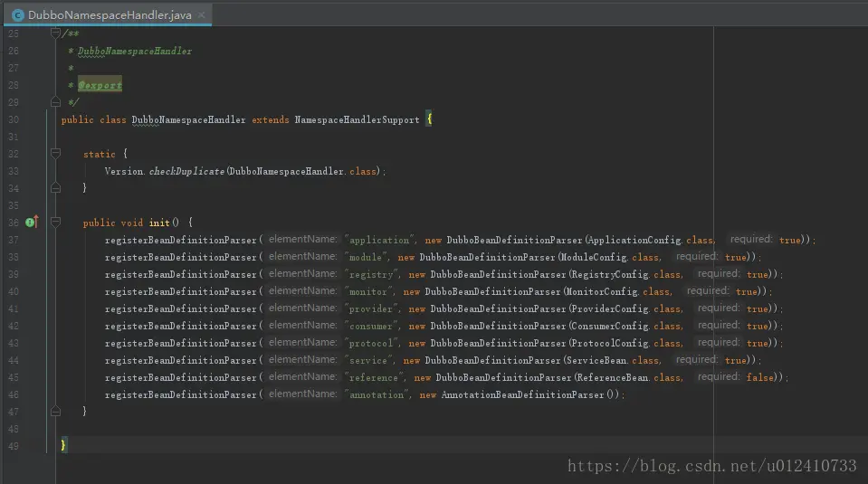Click the "protocol" string literal
This screenshot has height=484, width=868.
click(371, 343)
